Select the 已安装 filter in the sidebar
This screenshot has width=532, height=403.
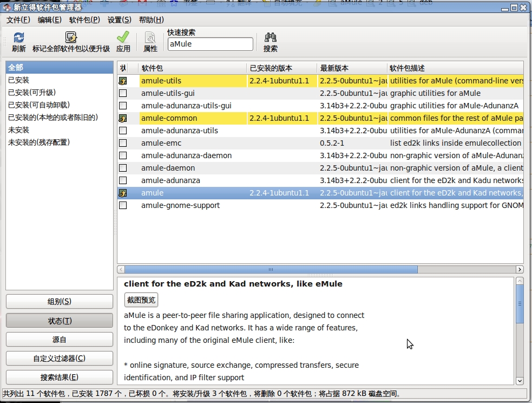(x=60, y=80)
